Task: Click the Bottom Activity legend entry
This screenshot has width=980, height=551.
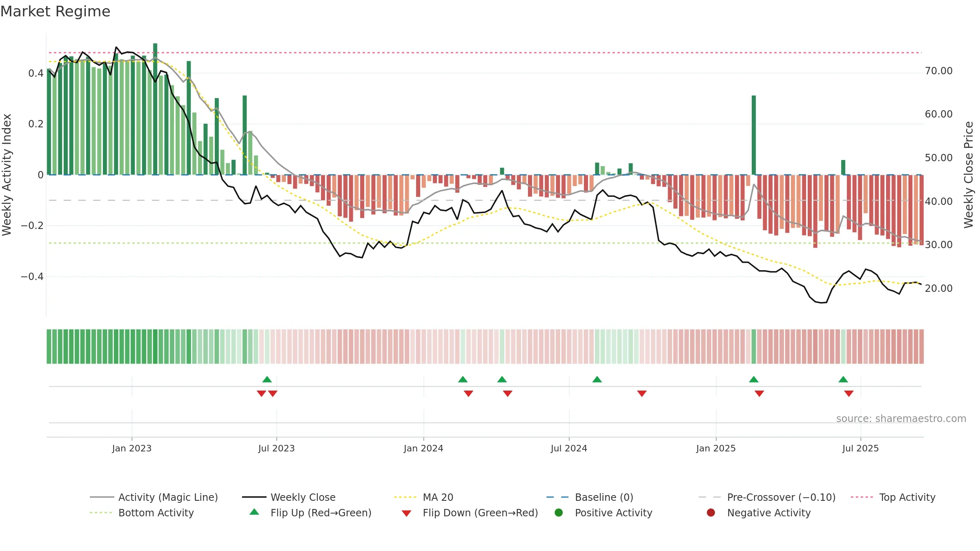Action: (142, 513)
